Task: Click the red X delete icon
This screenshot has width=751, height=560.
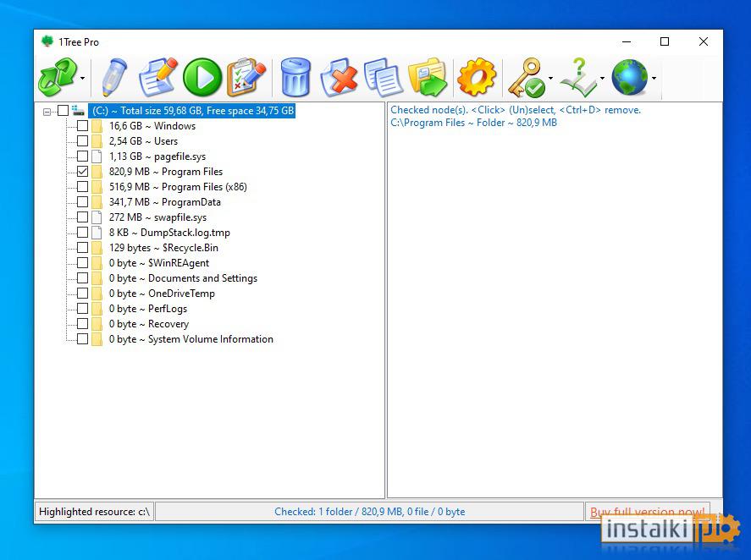Action: click(x=340, y=77)
